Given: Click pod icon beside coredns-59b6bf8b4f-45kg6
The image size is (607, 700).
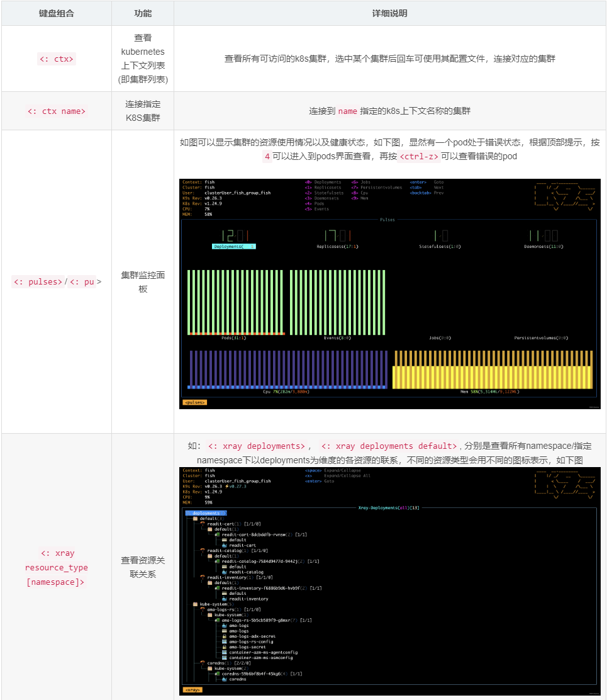Looking at the screenshot, I should click(x=217, y=674).
